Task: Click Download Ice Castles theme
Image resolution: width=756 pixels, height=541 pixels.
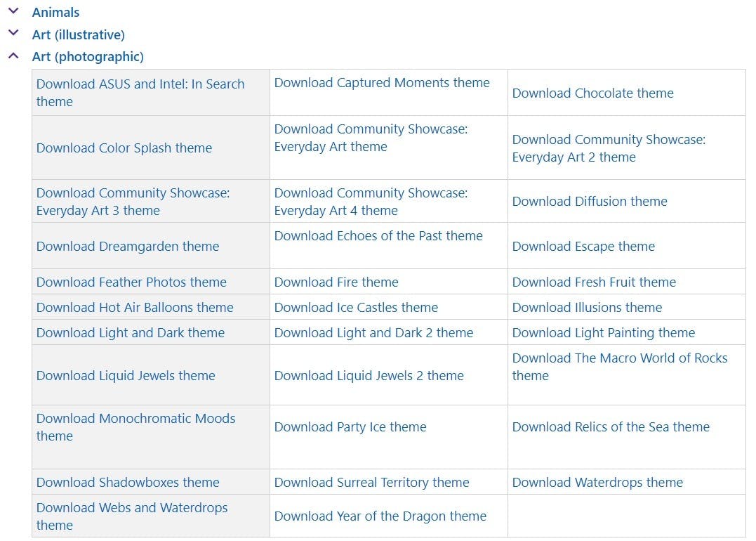Action: [356, 308]
